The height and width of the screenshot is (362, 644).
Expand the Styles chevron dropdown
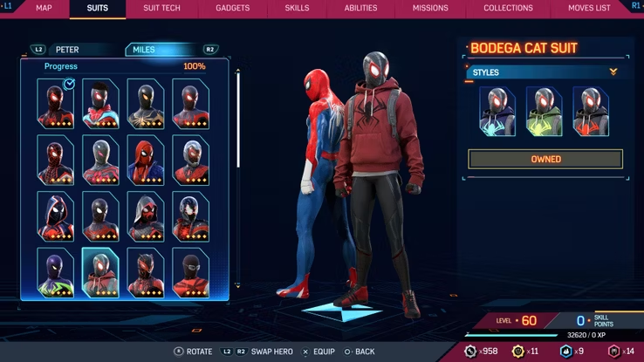tap(613, 72)
